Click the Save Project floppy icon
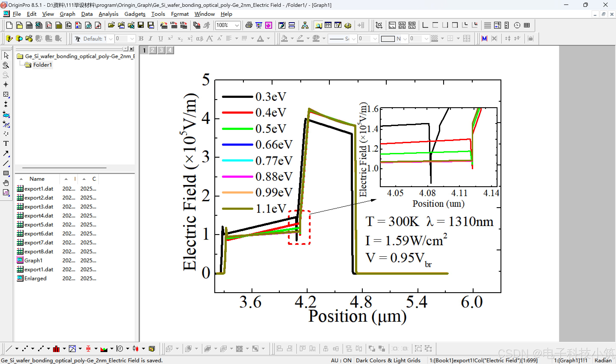The width and height of the screenshot is (616, 364). [x=141, y=25]
